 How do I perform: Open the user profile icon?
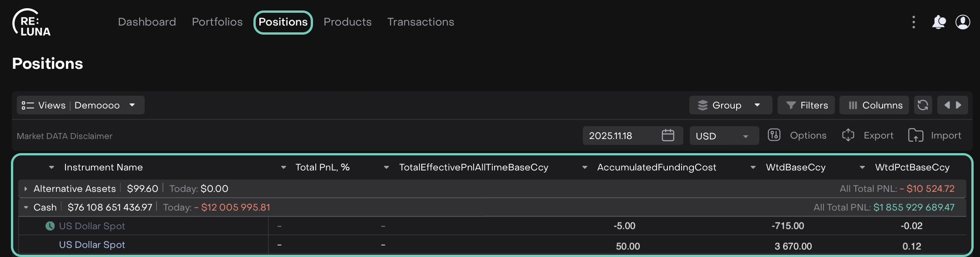[963, 22]
